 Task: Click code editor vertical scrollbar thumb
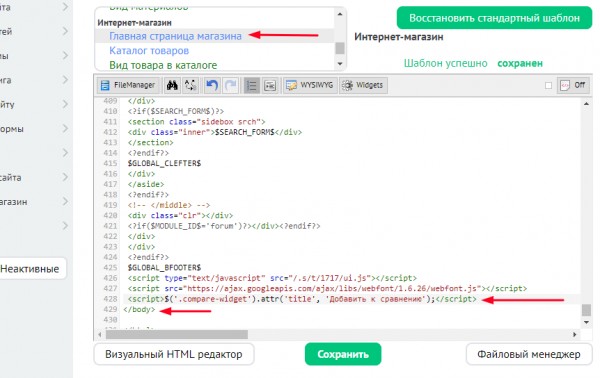tap(586, 310)
